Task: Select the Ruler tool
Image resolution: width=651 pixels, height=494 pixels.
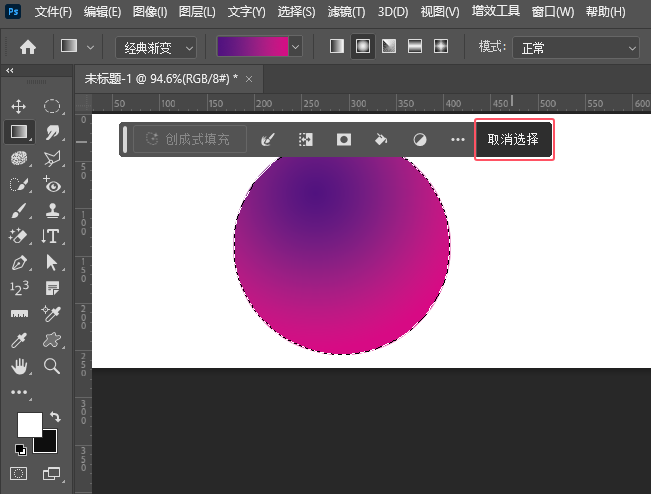Action: point(19,314)
